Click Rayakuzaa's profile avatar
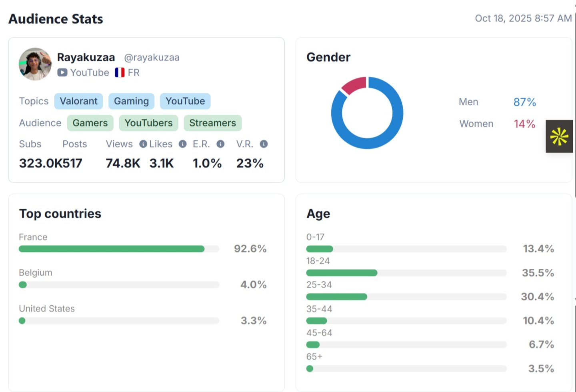Image resolution: width=576 pixels, height=392 pixels. coord(35,64)
